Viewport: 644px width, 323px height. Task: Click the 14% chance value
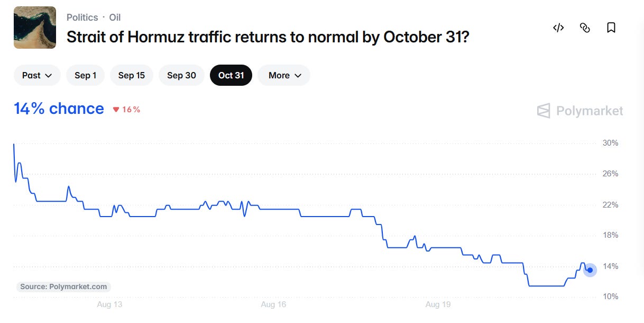[x=59, y=109]
